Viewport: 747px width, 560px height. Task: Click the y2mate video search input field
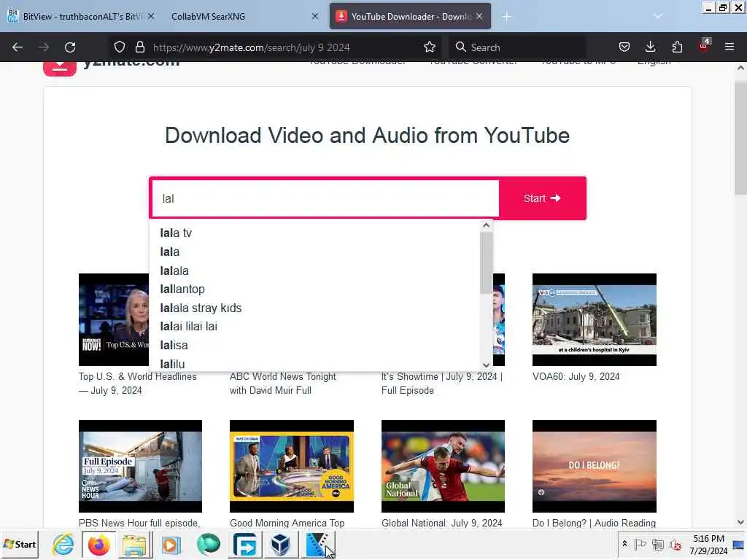point(325,198)
